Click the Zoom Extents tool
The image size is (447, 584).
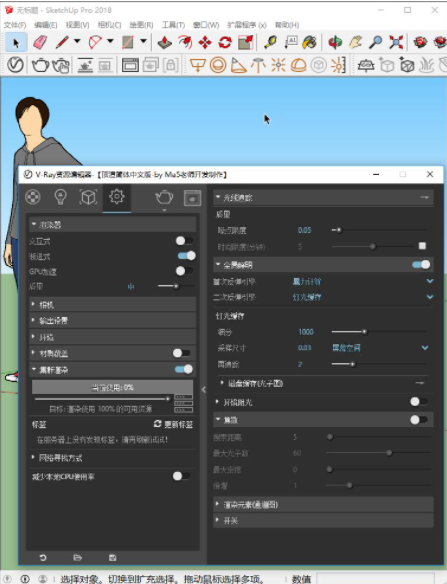[x=396, y=42]
